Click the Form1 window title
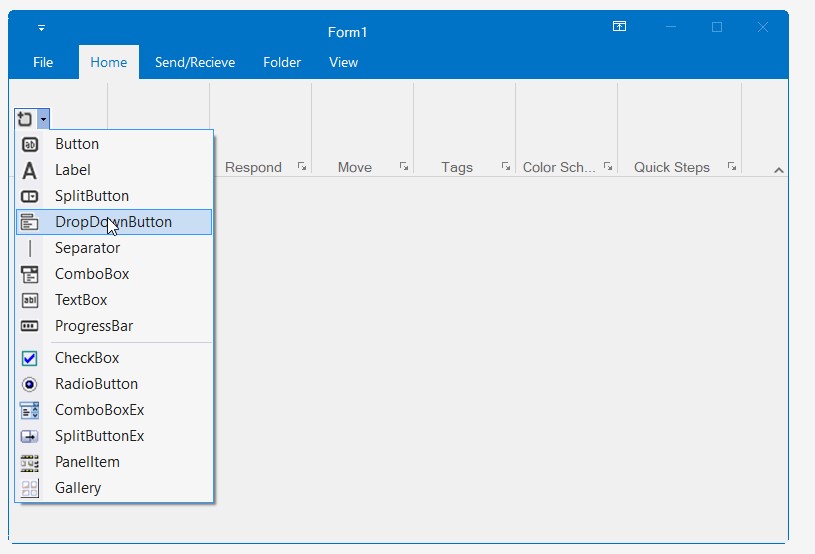The image size is (815, 554). [x=347, y=32]
